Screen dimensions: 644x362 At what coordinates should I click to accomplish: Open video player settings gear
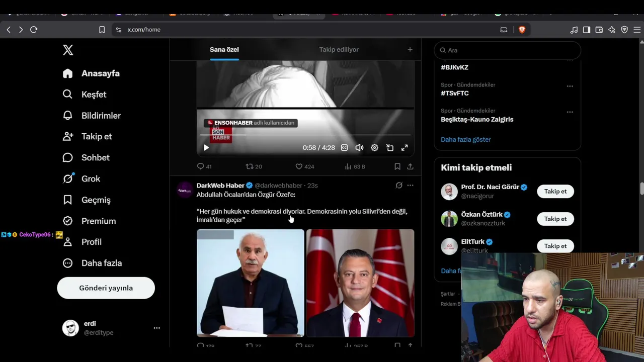point(374,148)
